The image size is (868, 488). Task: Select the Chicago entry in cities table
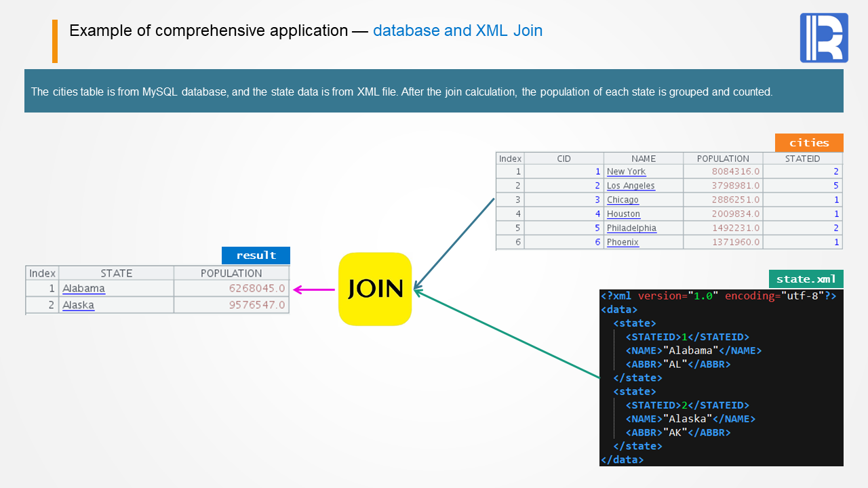(x=623, y=200)
